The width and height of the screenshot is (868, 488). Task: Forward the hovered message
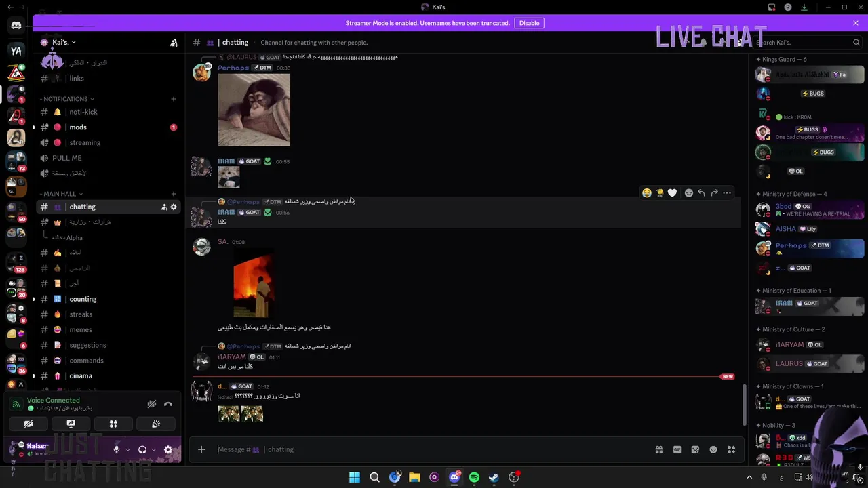pos(714,193)
